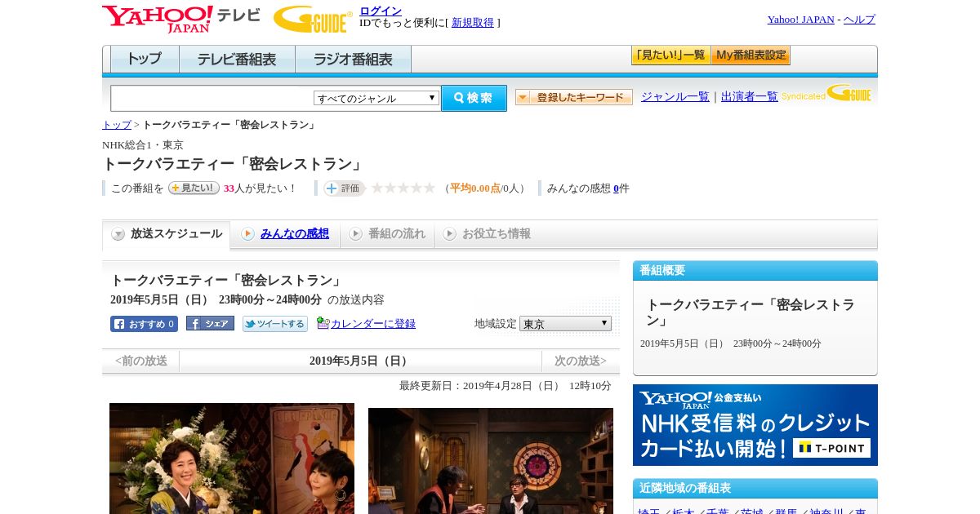
Task: Click the カレンダーに登録 link
Action: click(373, 324)
